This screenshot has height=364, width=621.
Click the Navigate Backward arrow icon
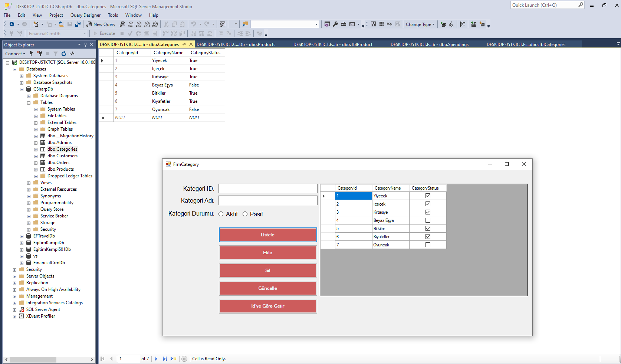pos(12,24)
